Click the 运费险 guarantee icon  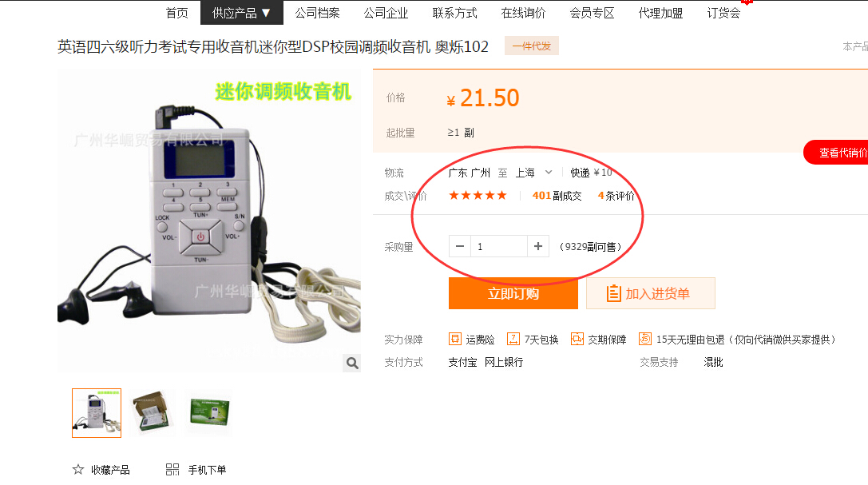pos(454,339)
